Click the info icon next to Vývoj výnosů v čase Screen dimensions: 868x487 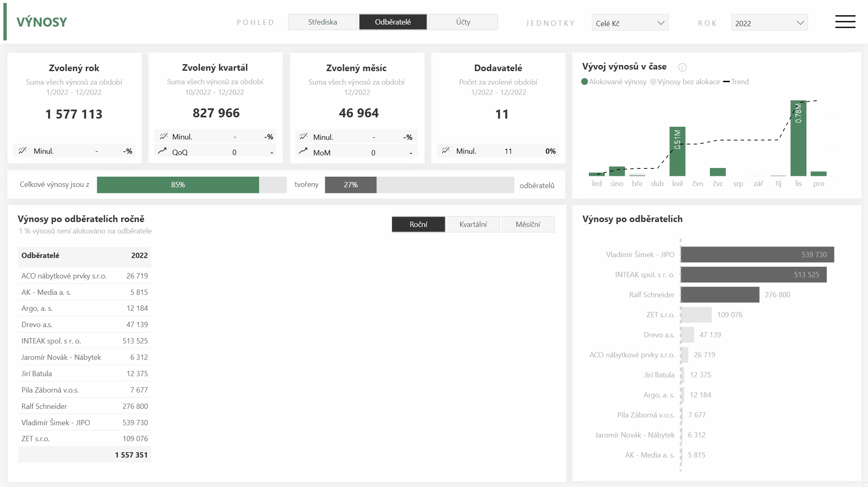(x=682, y=67)
